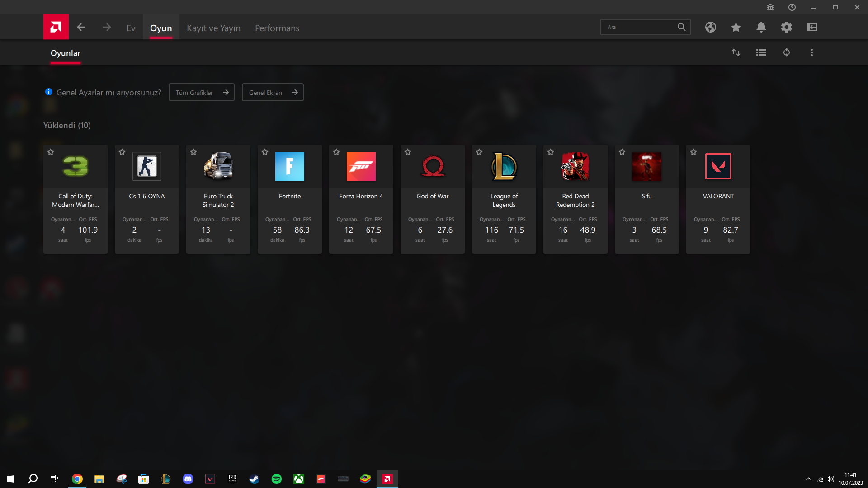Go back with the left arrow
868x488 pixels.
pyautogui.click(x=81, y=27)
